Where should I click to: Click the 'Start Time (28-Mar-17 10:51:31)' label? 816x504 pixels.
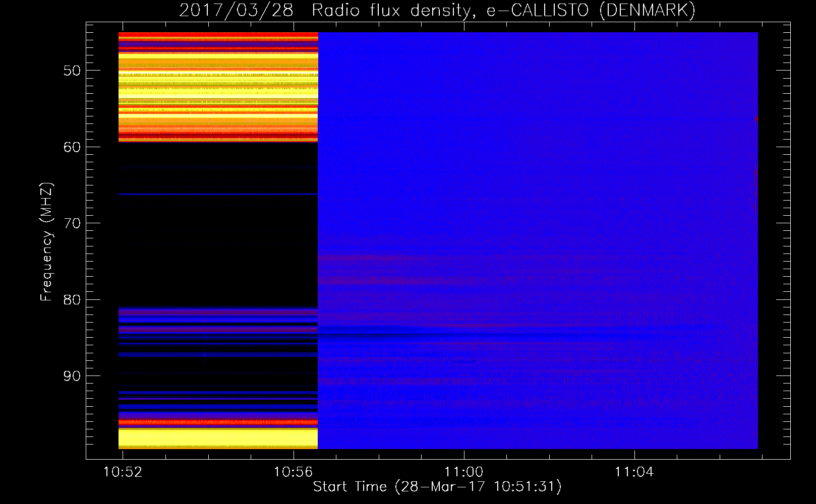pos(437,487)
